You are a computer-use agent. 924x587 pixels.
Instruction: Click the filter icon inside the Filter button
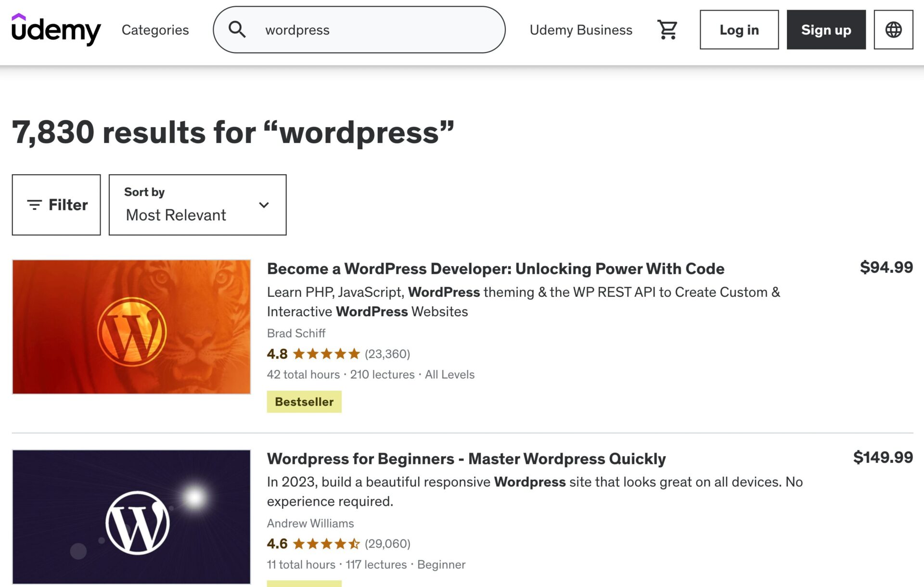[x=33, y=204]
